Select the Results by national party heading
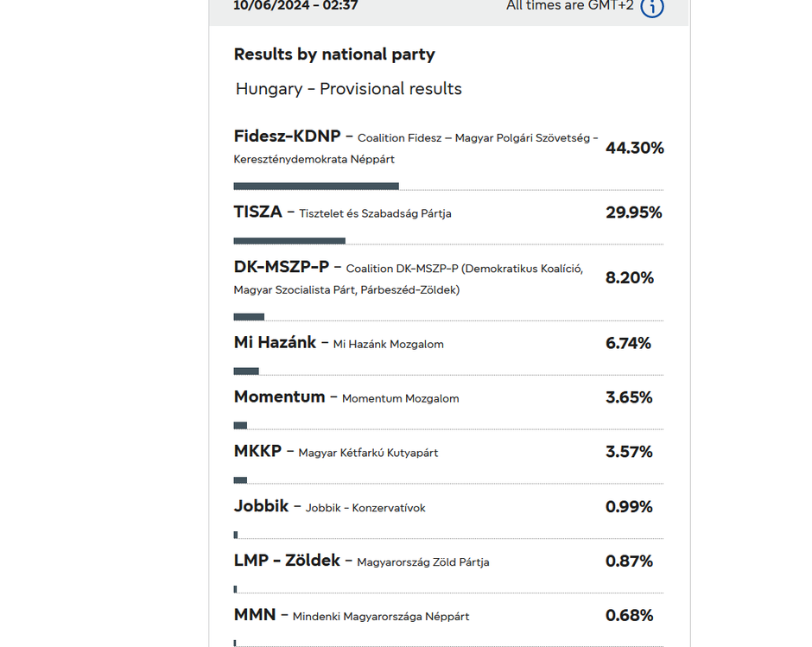Viewport: 812px width, 647px height. 334,54
